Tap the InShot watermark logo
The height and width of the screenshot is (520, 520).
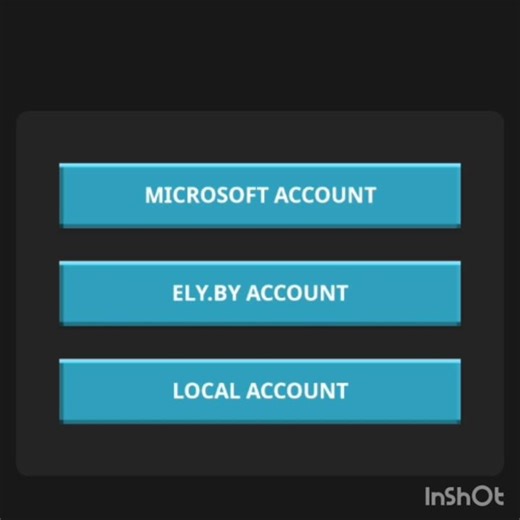tap(464, 497)
